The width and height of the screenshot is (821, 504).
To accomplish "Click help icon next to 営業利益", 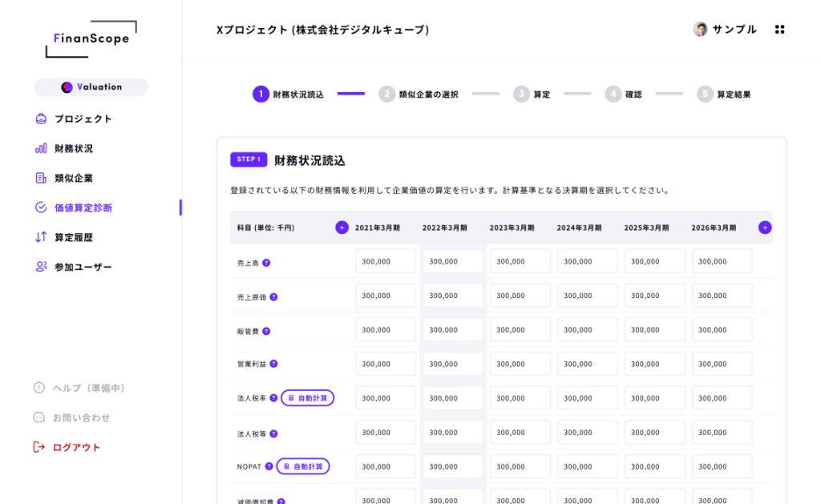I will (273, 364).
